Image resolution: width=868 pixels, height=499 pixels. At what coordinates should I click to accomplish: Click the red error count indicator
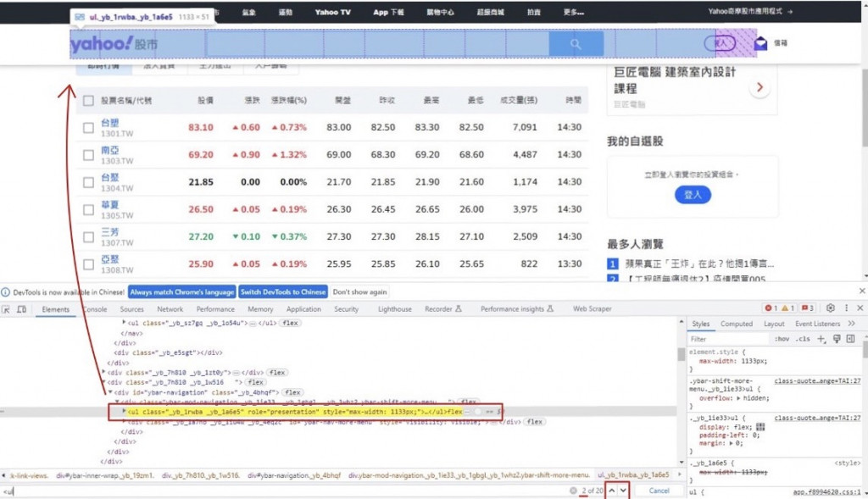[x=771, y=308]
